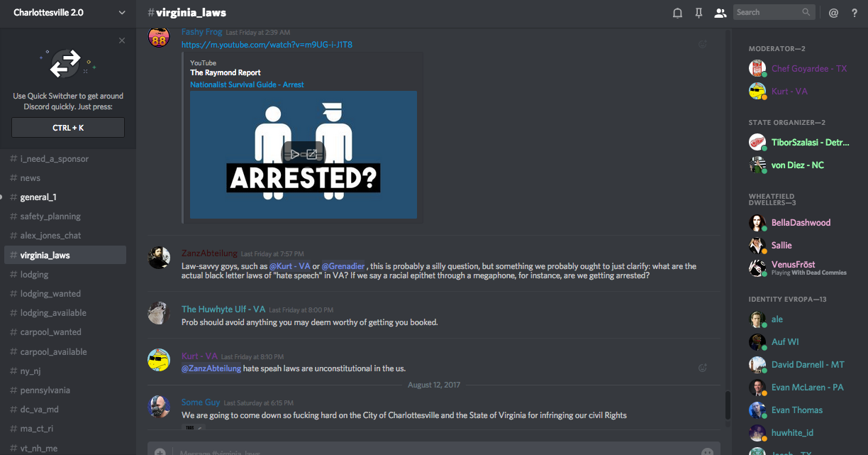The width and height of the screenshot is (868, 455).
Task: Click the upload attachment plus icon
Action: [x=160, y=451]
